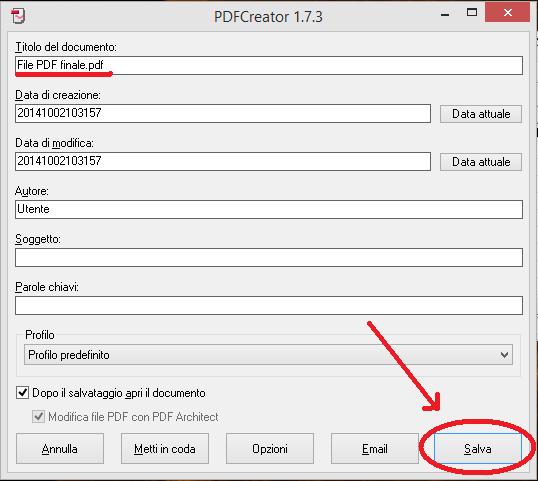Click the Data di modifica field
This screenshot has width=538, height=481.
pos(223,161)
